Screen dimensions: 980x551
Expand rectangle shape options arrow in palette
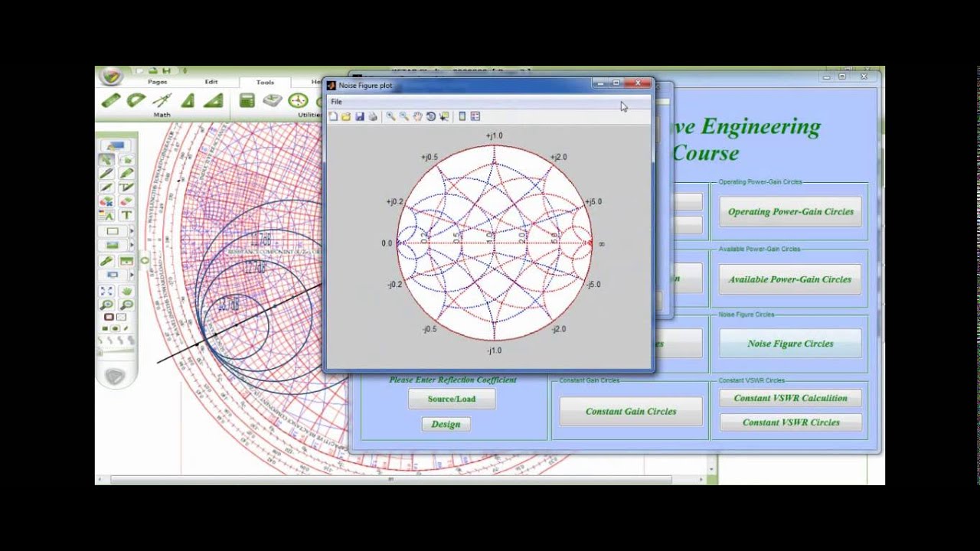[x=131, y=231]
